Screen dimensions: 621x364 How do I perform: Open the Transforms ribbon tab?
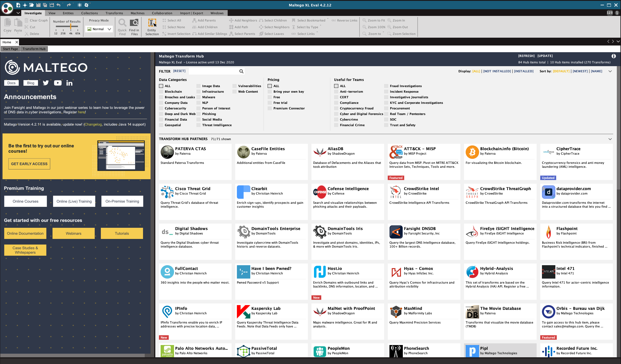(x=114, y=13)
